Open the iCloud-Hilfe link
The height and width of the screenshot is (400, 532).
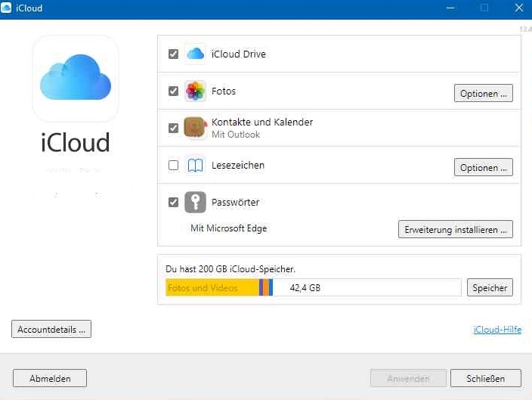click(497, 330)
